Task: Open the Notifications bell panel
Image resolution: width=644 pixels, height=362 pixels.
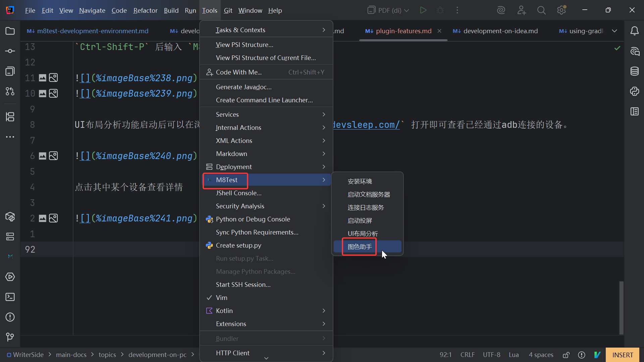Action: click(634, 31)
